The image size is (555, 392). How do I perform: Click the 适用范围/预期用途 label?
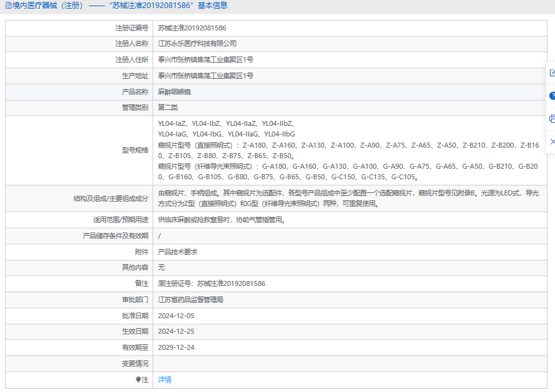(x=121, y=220)
